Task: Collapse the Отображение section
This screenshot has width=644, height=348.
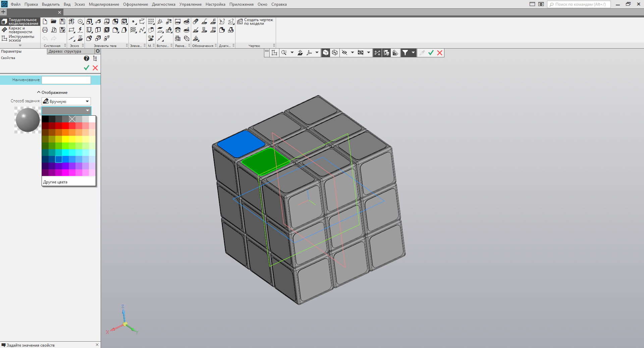Action: click(x=53, y=93)
